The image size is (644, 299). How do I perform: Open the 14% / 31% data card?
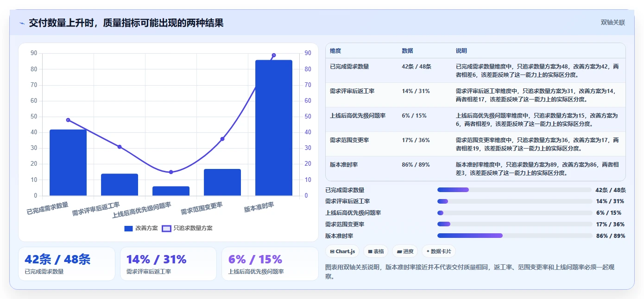pyautogui.click(x=168, y=264)
